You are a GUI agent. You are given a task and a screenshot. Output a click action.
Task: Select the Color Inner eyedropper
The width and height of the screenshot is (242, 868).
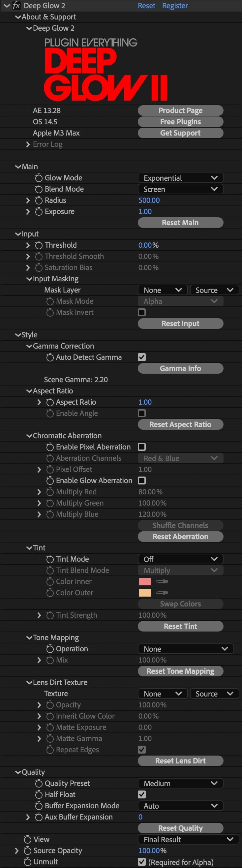[x=162, y=581]
